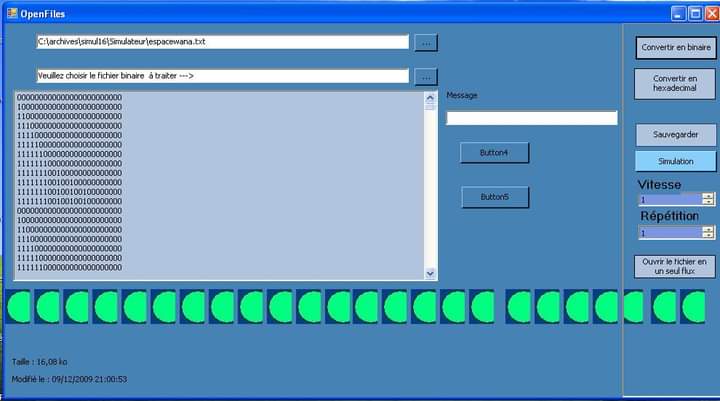
Task: Decrease the Vitesse value with the down arrow
Action: (708, 203)
